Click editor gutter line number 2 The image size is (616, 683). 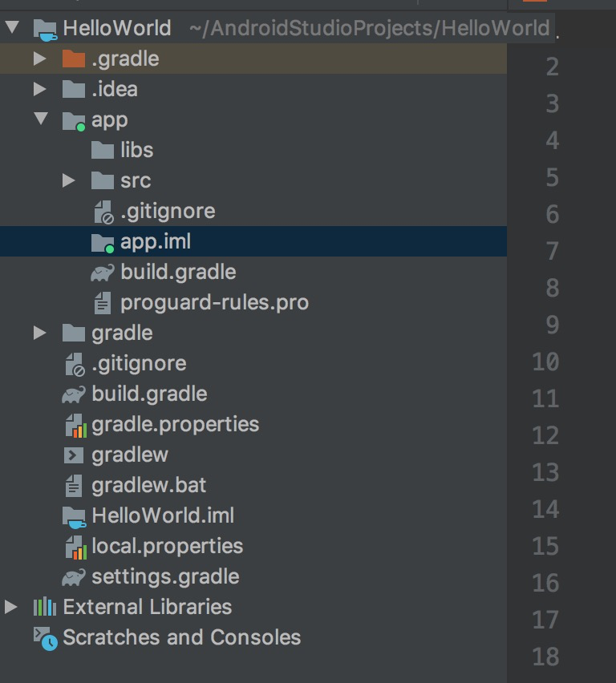pos(553,67)
